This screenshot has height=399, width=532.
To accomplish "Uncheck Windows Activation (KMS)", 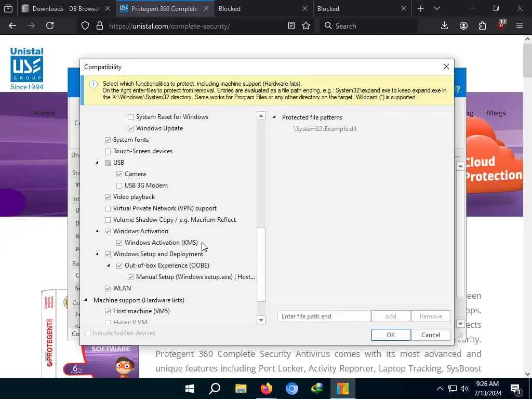I will click(x=119, y=243).
